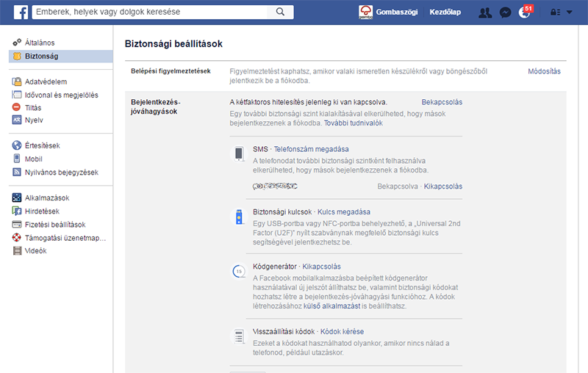Click the Belépési figyelmeztetések row title

[171, 70]
